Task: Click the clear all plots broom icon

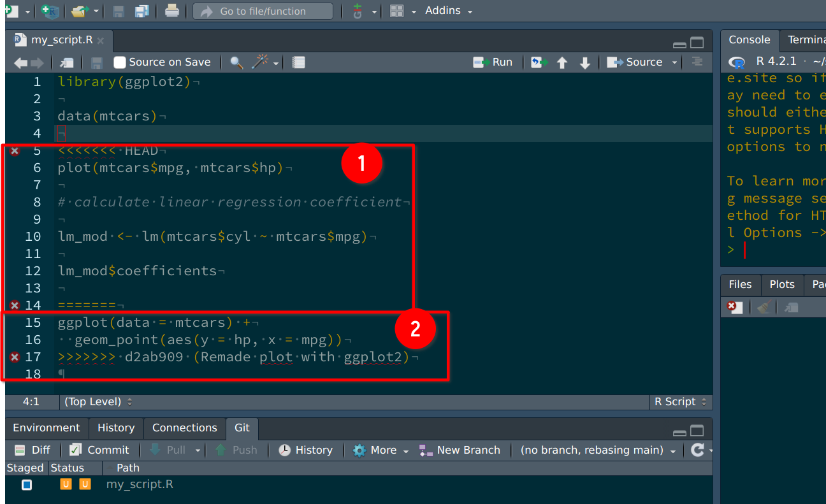Action: click(x=763, y=307)
